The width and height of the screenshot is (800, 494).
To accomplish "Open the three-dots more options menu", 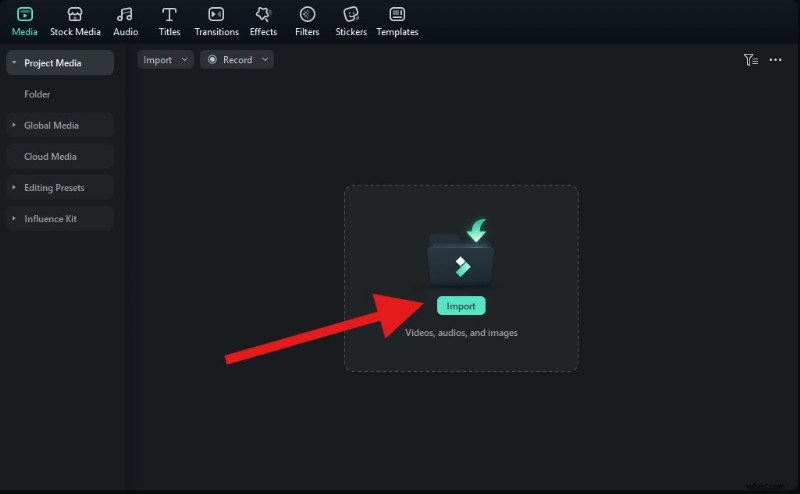I will click(776, 60).
